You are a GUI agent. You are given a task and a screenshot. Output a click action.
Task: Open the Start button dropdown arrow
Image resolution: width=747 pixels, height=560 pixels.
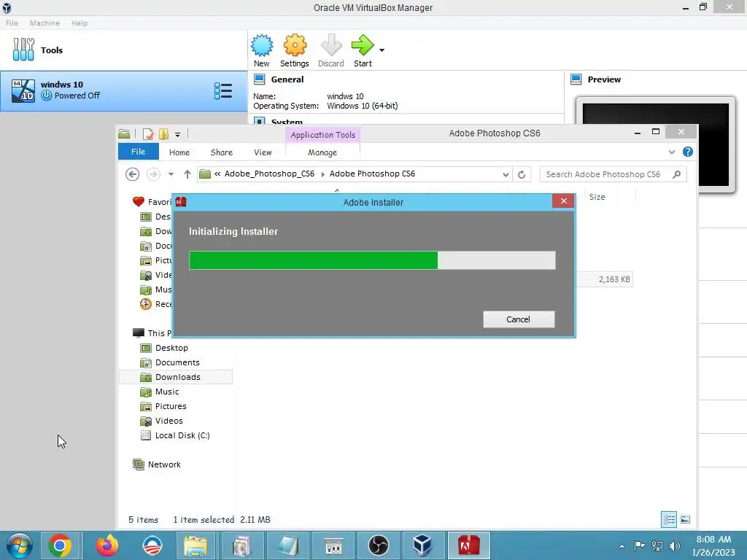[x=382, y=50]
